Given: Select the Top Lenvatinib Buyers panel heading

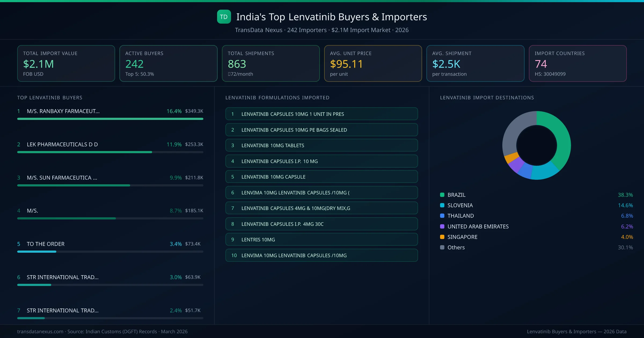Looking at the screenshot, I should click(x=50, y=98).
